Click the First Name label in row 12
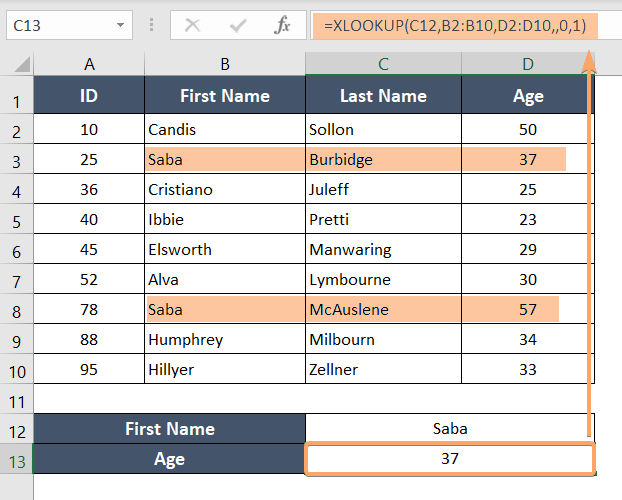This screenshot has width=622, height=500. tap(170, 429)
